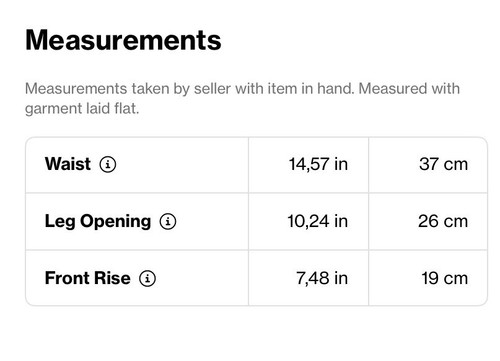Click the 10,24 in leg opening value
The width and height of the screenshot is (500, 361).
click(318, 221)
